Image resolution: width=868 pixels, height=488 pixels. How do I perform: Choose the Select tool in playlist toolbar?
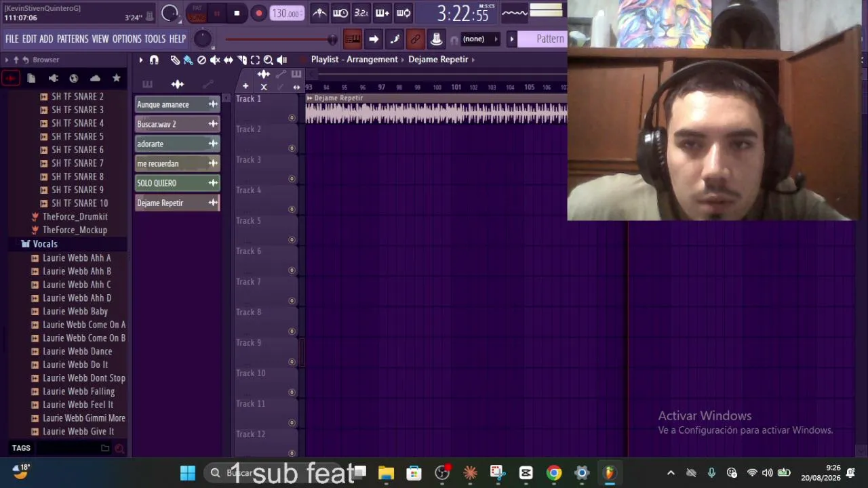pos(255,60)
